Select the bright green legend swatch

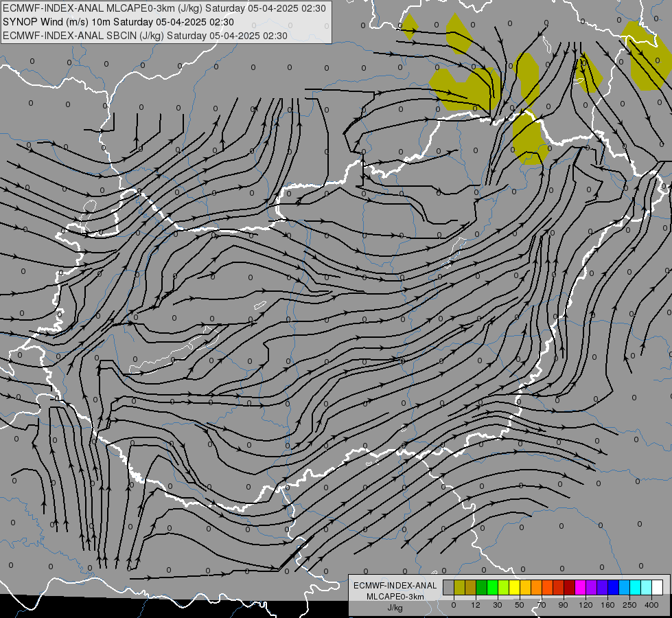[x=492, y=587]
